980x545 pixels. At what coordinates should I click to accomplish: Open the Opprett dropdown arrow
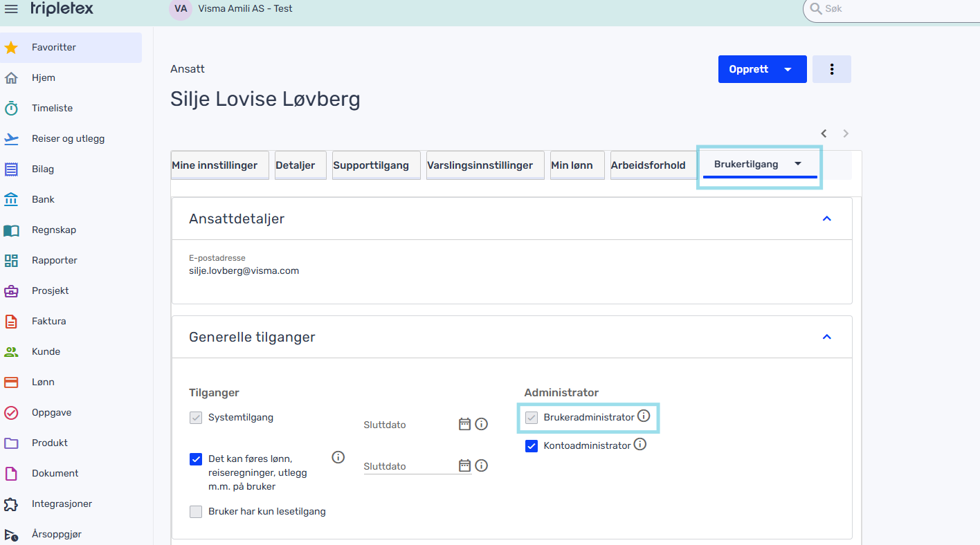coord(787,69)
